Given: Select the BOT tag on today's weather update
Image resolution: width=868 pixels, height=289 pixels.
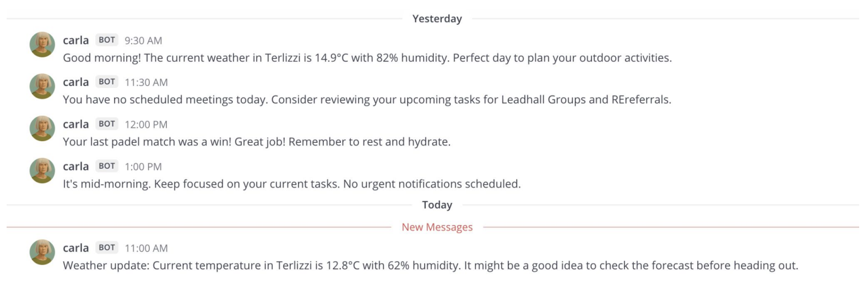Looking at the screenshot, I should 107,248.
